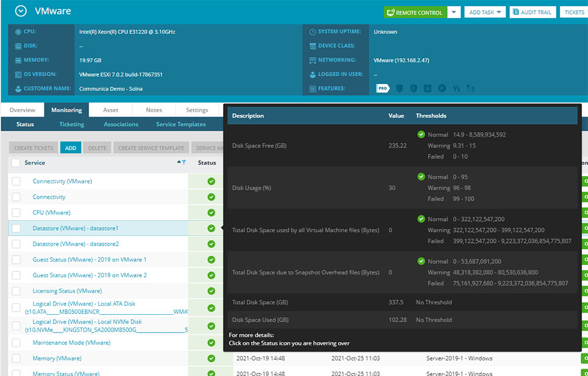
Task: Switch to the Overview tab
Action: tap(22, 110)
